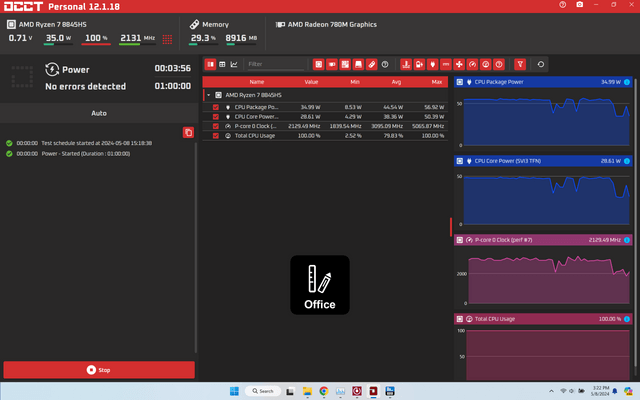The height and width of the screenshot is (400, 640).
Task: Toggle the last red question-mark type filter
Action: (x=499, y=64)
